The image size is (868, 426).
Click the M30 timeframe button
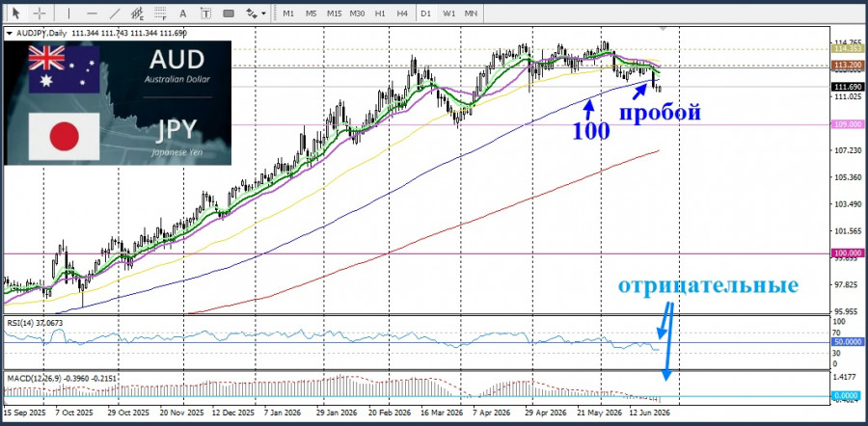tap(357, 13)
